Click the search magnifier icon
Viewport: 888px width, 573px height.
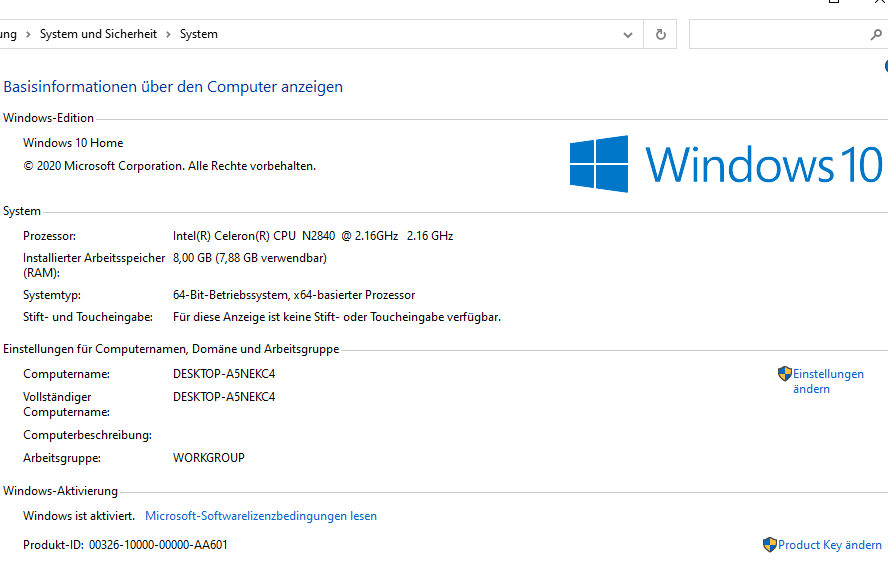[x=876, y=35]
